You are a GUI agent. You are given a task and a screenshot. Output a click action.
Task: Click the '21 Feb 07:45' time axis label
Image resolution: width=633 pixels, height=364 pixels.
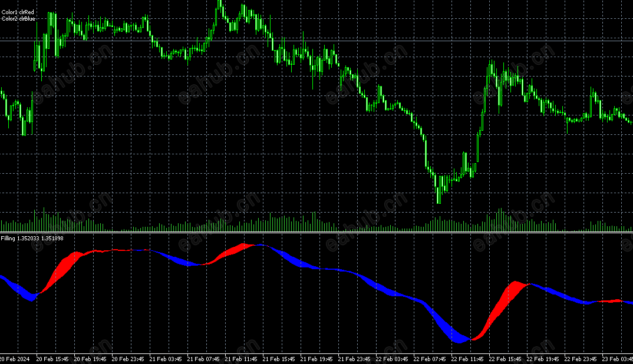(x=203, y=359)
